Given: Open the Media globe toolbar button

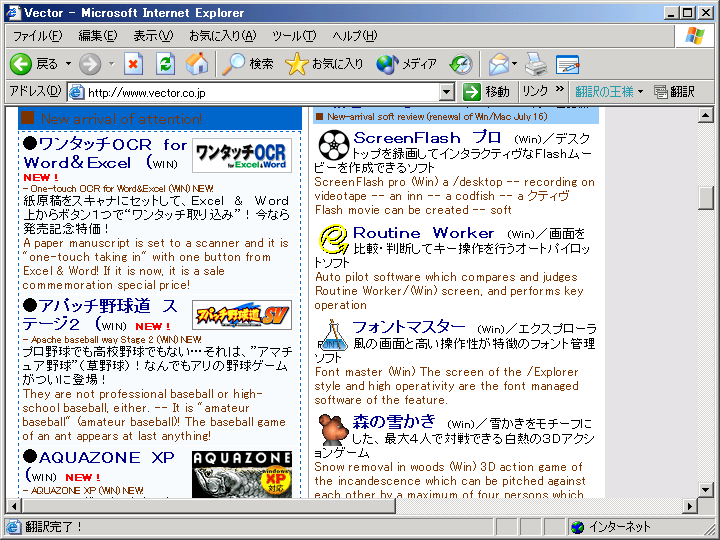Looking at the screenshot, I should coord(406,64).
